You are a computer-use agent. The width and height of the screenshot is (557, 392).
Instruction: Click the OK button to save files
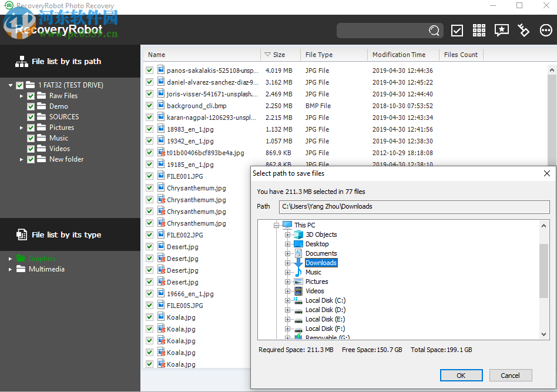tap(461, 375)
